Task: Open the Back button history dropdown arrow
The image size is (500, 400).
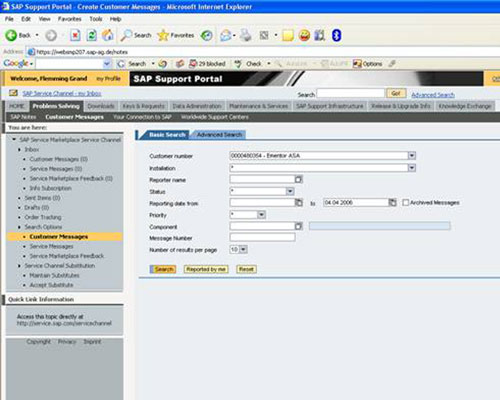Action: [37, 35]
